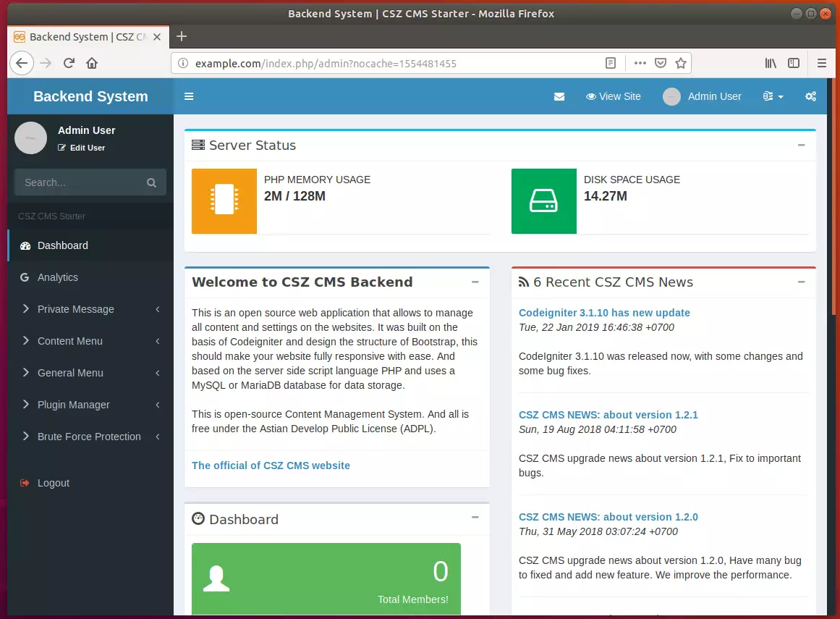Click the green disk drive icon
840x619 pixels.
(x=544, y=201)
